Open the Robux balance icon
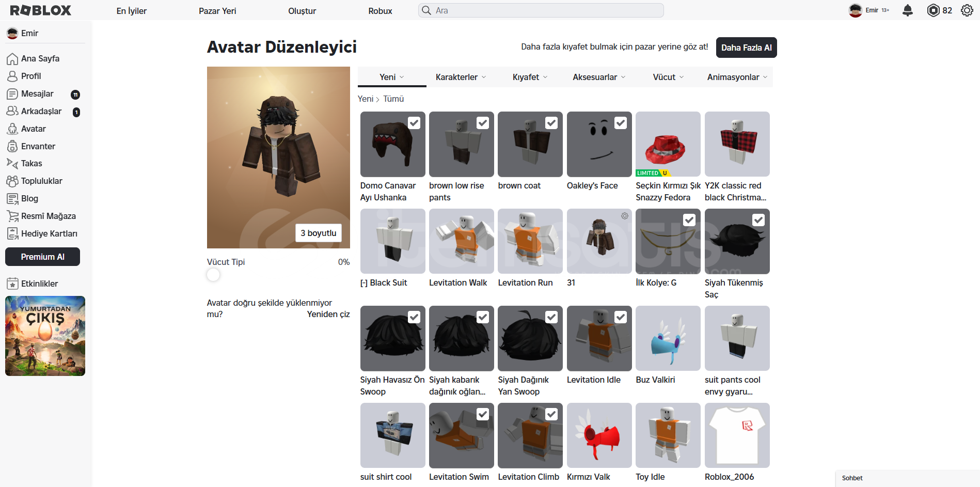The width and height of the screenshot is (980, 487). (934, 10)
